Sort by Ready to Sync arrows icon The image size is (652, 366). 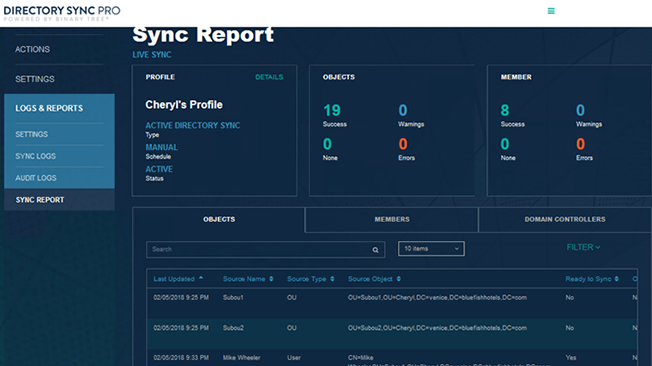616,279
